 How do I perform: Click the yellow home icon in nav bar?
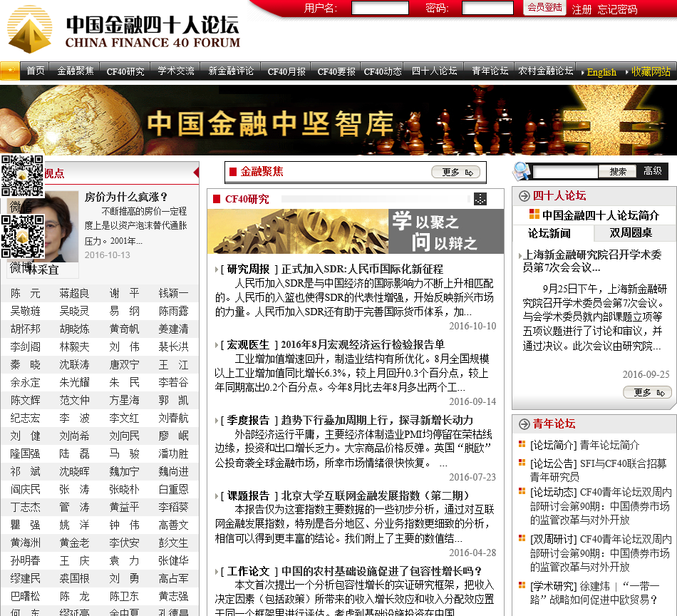coord(10,71)
